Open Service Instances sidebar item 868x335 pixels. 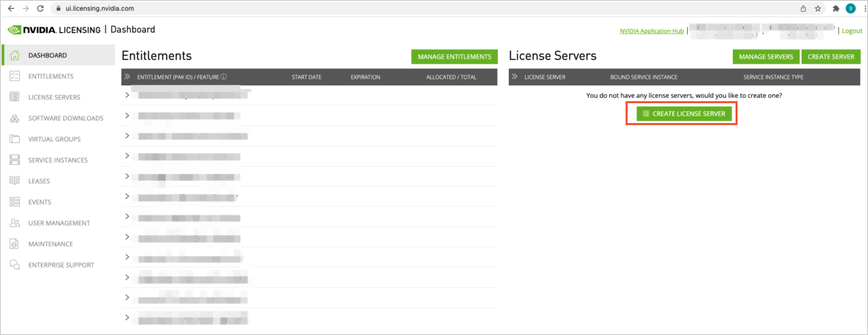[59, 160]
